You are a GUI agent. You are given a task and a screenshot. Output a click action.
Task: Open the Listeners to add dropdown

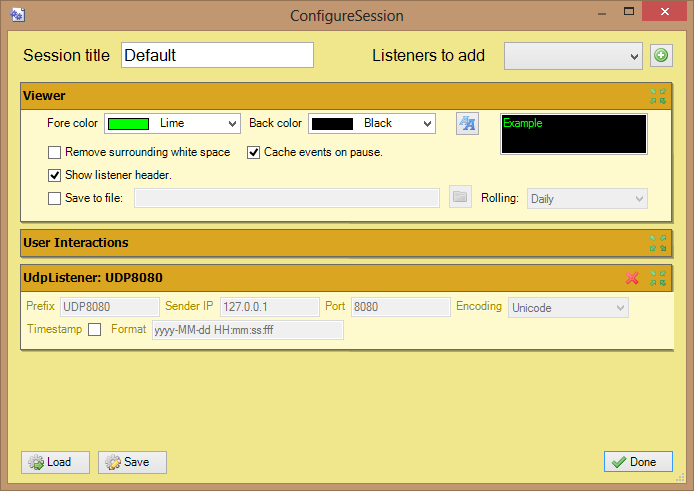point(573,56)
